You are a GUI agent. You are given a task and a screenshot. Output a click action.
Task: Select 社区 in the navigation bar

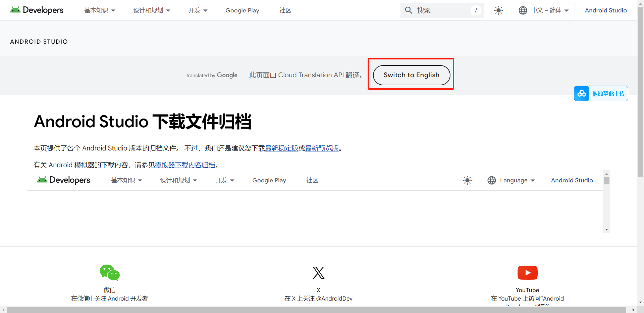pyautogui.click(x=285, y=10)
